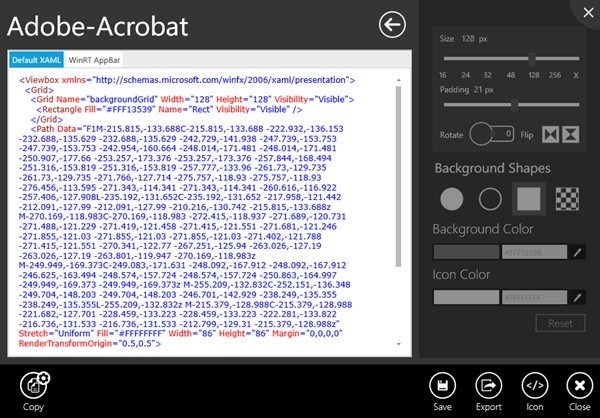
Task: Edit the icon color hex field #FFFFFFFF
Action: 535,297
